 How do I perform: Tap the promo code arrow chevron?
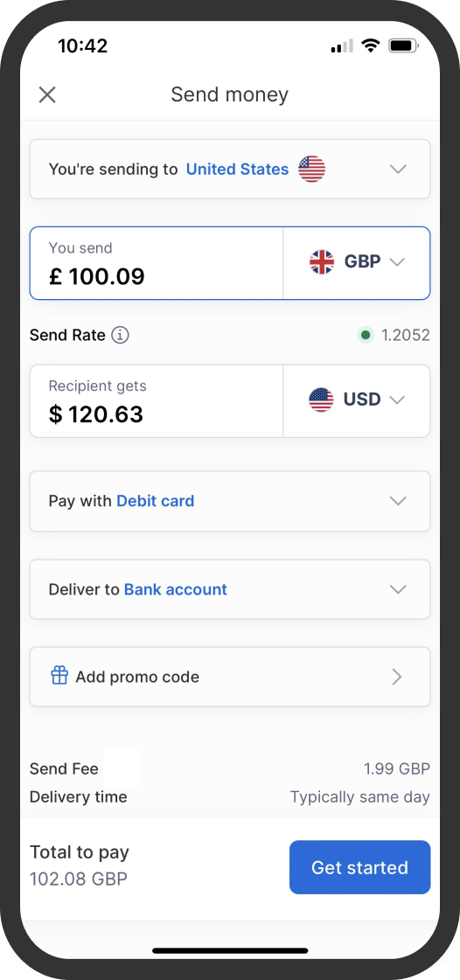tap(397, 677)
